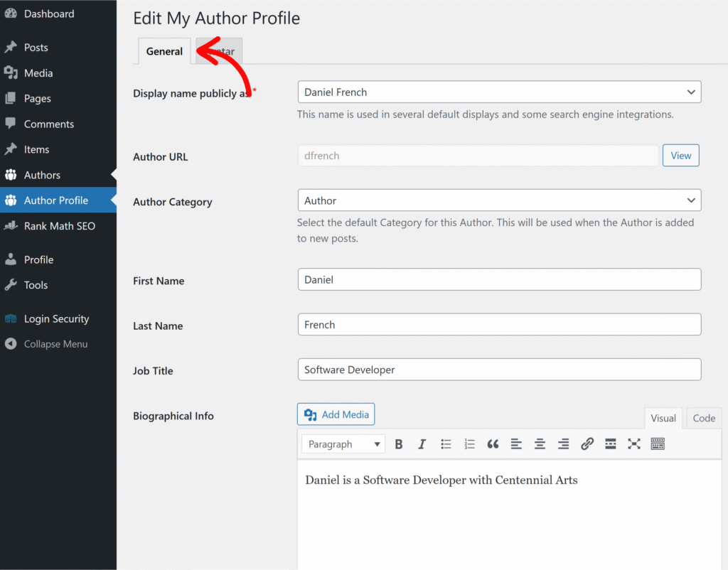The width and height of the screenshot is (728, 570).
Task: Switch editor to Visual tab
Action: (x=663, y=418)
